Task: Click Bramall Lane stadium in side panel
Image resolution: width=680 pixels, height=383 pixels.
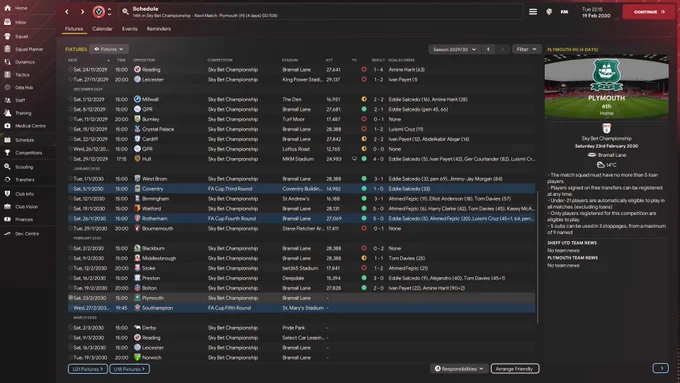Action: (x=612, y=155)
